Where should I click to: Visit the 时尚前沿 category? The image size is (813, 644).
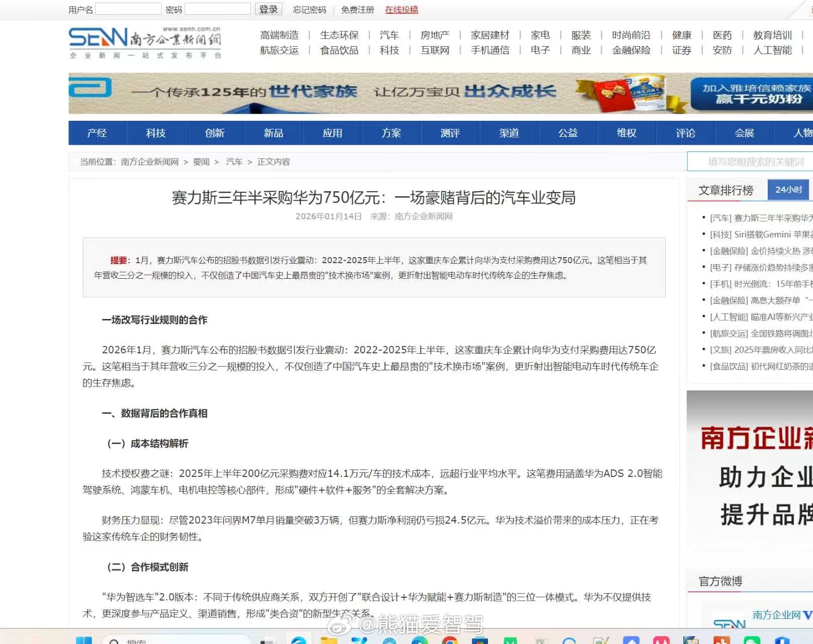tap(631, 35)
